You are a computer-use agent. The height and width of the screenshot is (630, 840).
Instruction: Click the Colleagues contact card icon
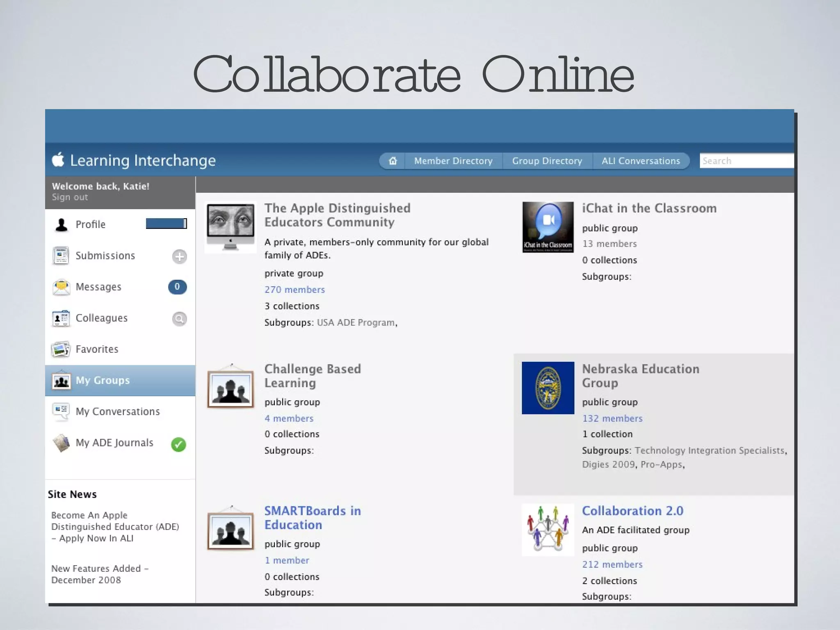click(x=61, y=318)
